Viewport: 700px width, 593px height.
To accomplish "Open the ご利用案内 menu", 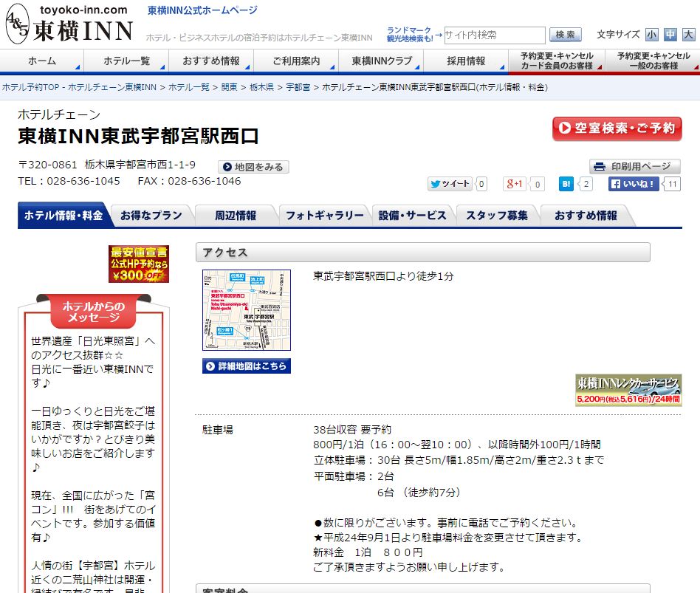I will (x=296, y=61).
